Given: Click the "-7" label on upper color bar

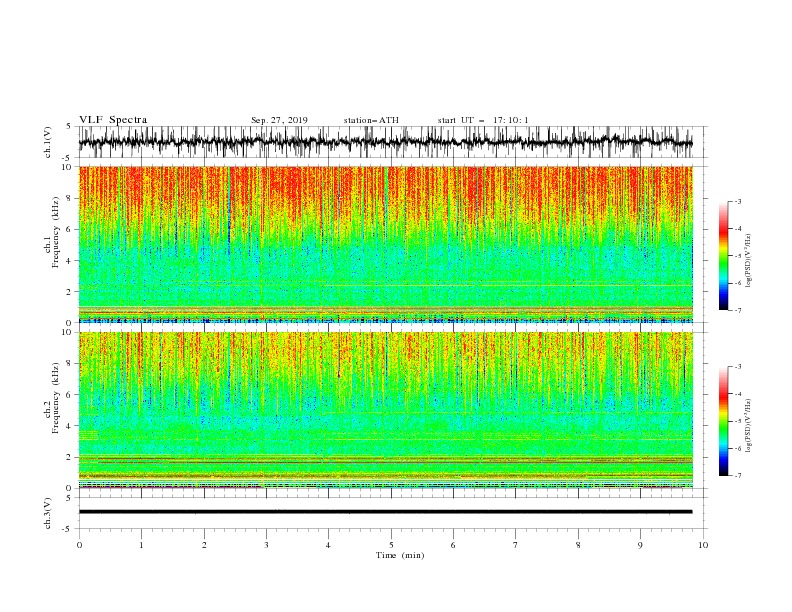Looking at the screenshot, I should [738, 310].
